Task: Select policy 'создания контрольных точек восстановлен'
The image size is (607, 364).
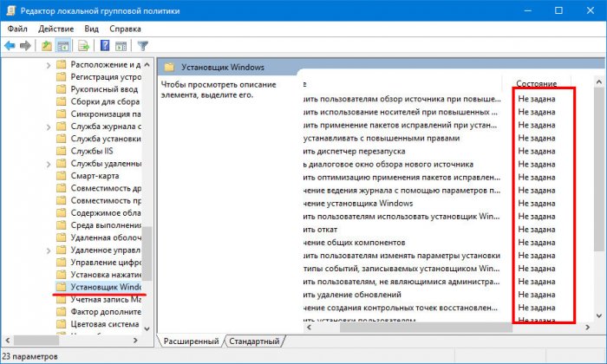Action: pos(402,308)
